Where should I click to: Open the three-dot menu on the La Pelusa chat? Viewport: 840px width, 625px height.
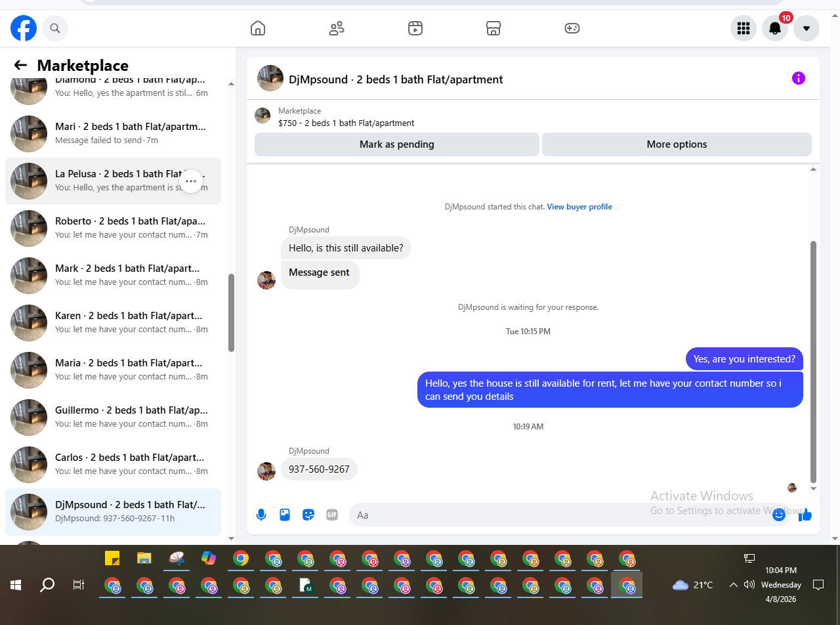[x=191, y=181]
